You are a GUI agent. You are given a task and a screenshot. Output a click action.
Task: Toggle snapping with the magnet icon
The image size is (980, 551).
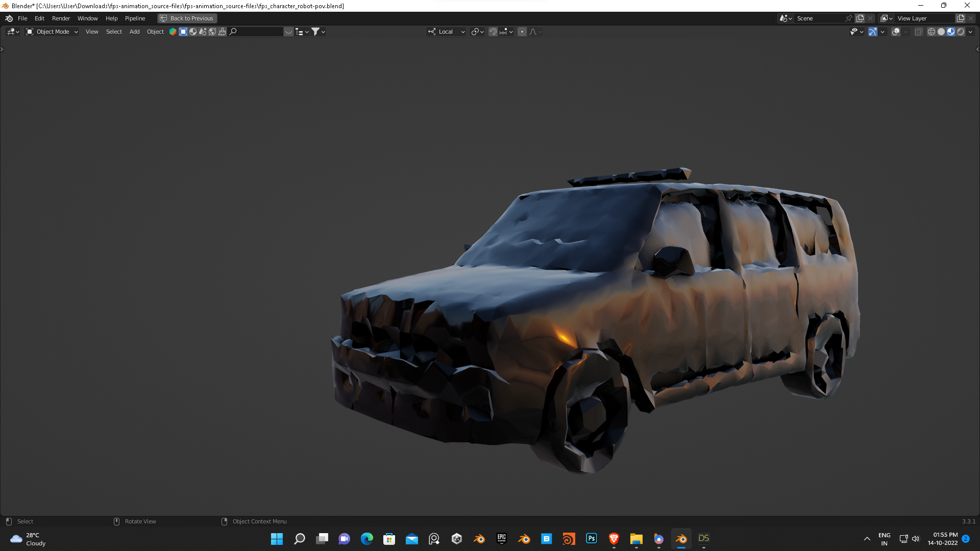tap(493, 32)
